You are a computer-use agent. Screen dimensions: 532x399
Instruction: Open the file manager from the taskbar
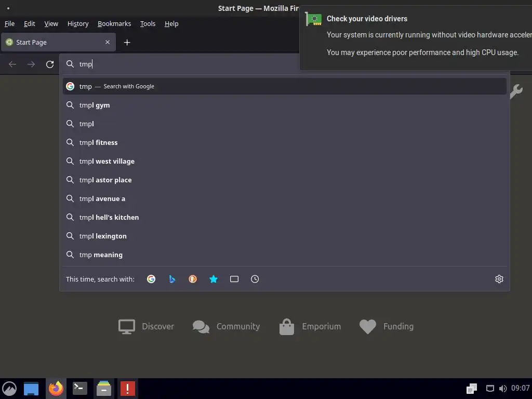(104, 389)
